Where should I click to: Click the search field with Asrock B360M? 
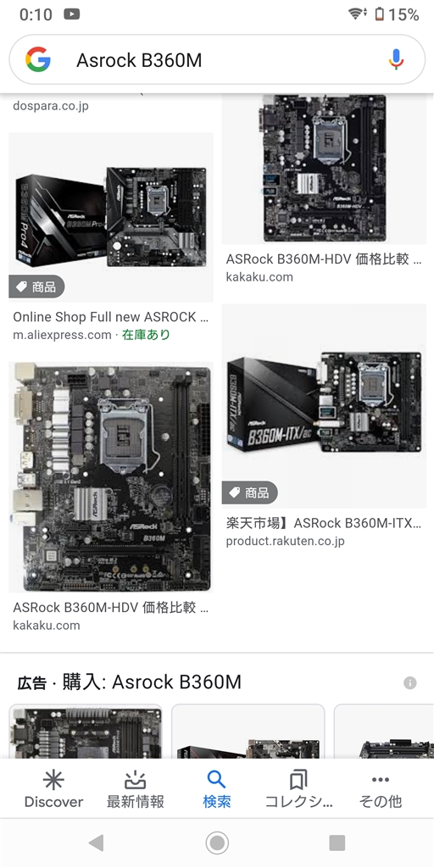click(217, 60)
